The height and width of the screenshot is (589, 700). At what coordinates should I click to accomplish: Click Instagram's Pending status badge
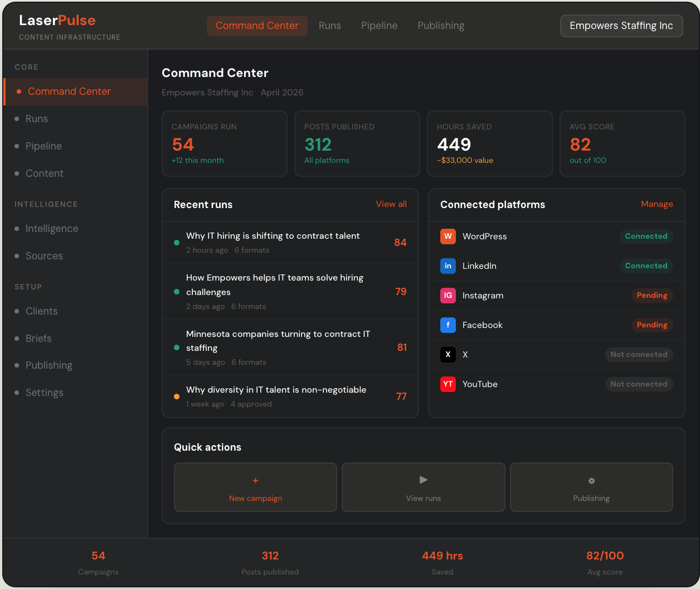point(652,296)
